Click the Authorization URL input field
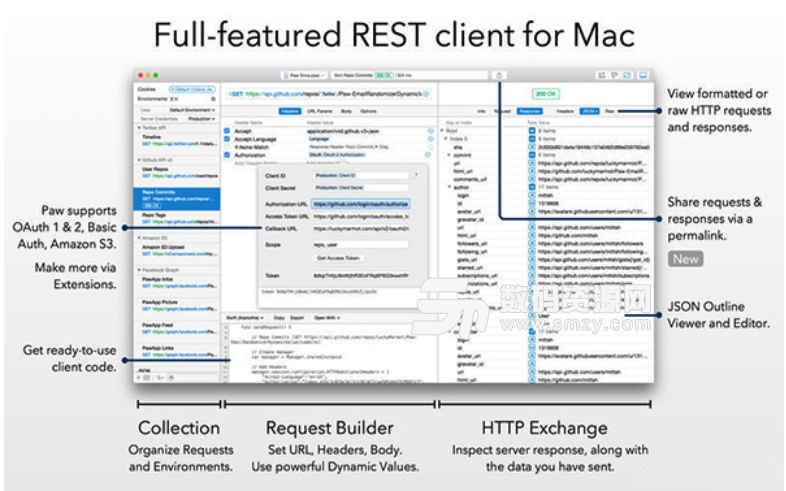 (x=361, y=204)
